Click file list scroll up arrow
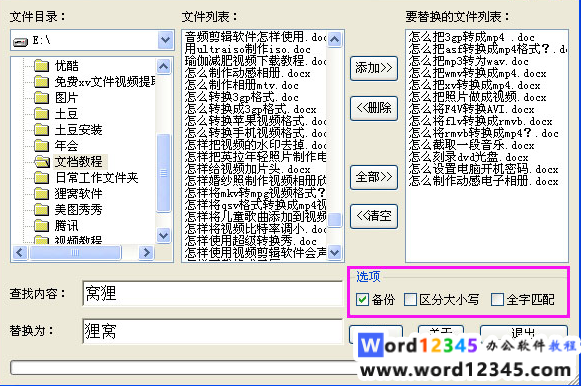581x386 pixels. pos(335,39)
